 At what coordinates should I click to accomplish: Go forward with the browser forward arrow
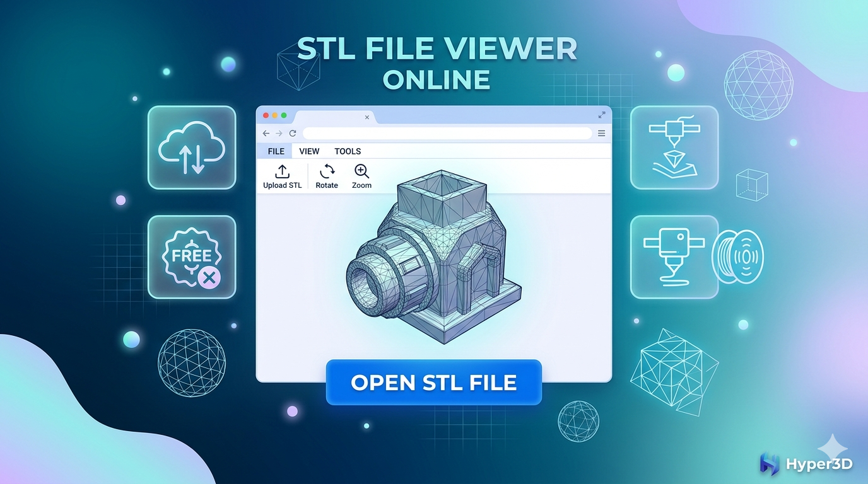tap(279, 133)
